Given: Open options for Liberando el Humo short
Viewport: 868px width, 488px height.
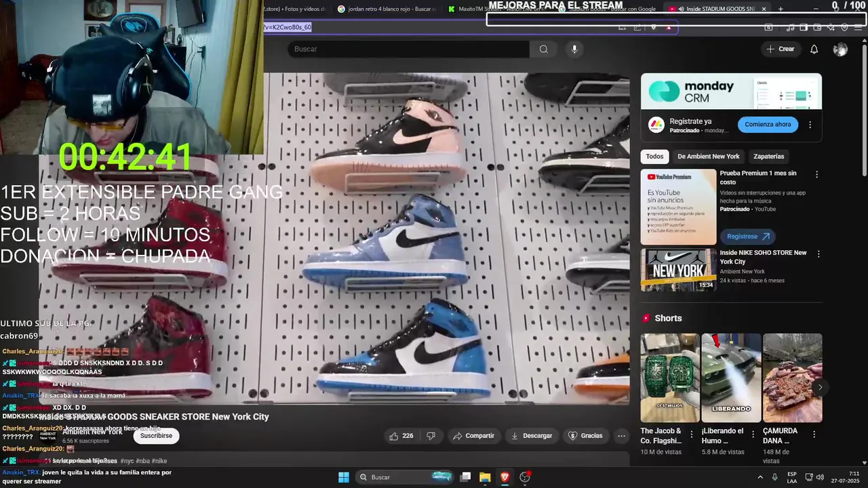Looking at the screenshot, I should [x=753, y=434].
